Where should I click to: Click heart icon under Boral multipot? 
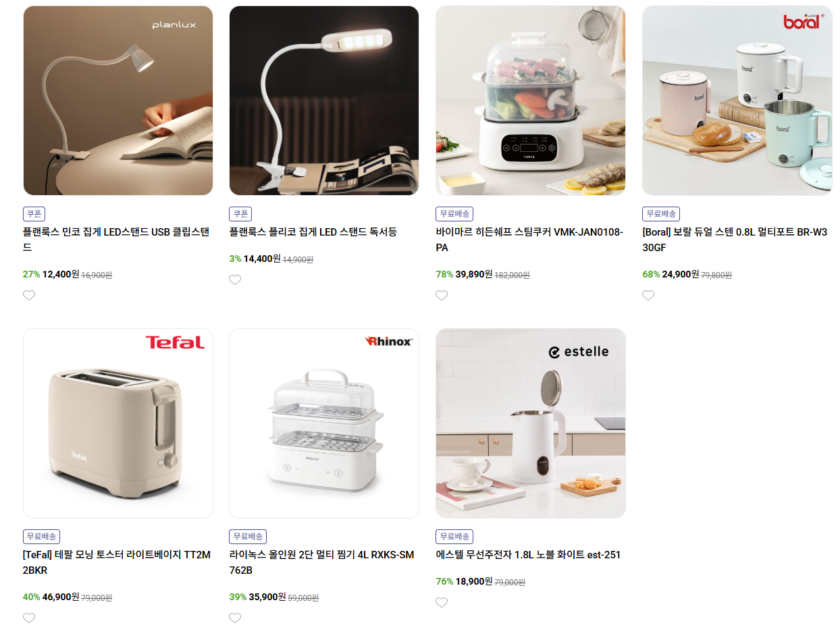[648, 295]
